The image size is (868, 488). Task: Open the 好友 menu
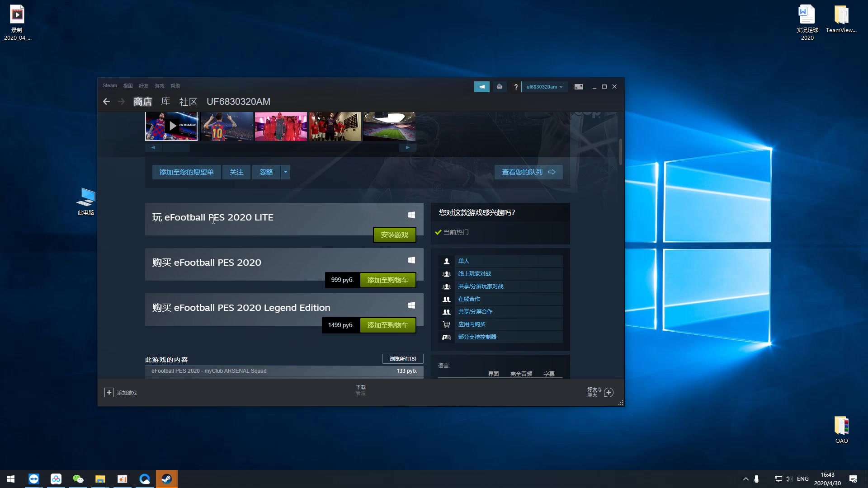pyautogui.click(x=144, y=86)
